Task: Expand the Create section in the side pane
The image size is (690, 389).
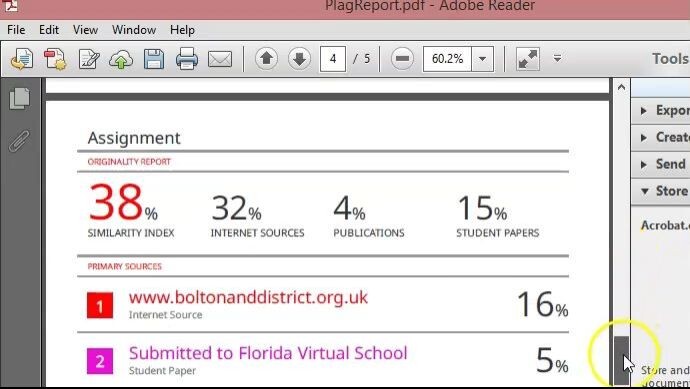Action: [661, 137]
